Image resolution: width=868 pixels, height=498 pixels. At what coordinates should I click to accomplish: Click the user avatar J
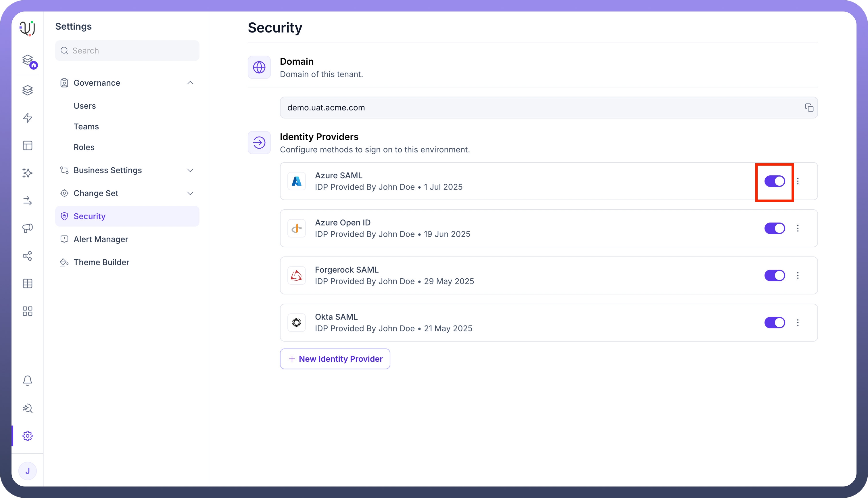[27, 471]
